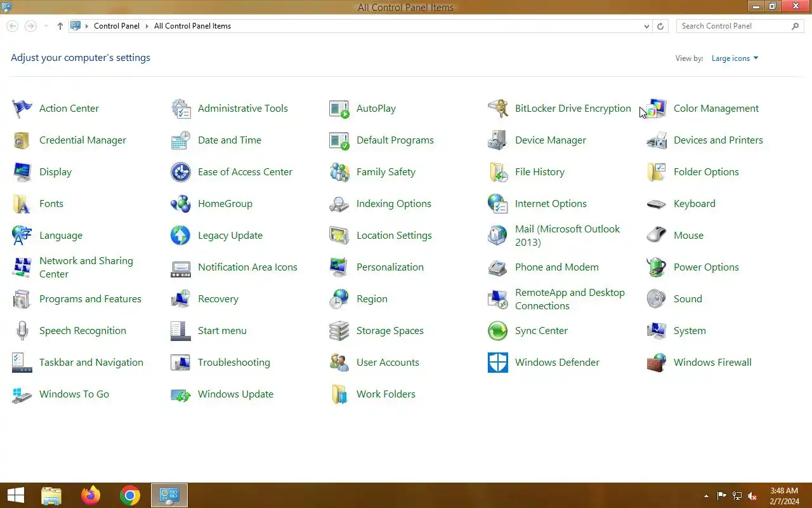The image size is (812, 508).
Task: Open the Legacy Update icon
Action: [x=181, y=236]
